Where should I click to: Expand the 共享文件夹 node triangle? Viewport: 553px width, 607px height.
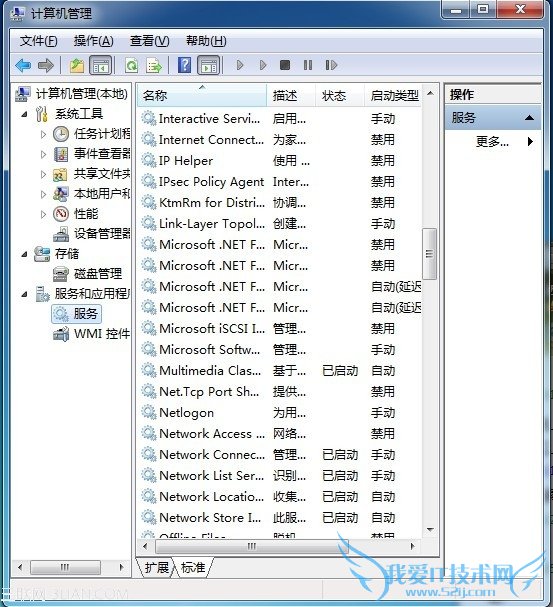click(x=43, y=174)
